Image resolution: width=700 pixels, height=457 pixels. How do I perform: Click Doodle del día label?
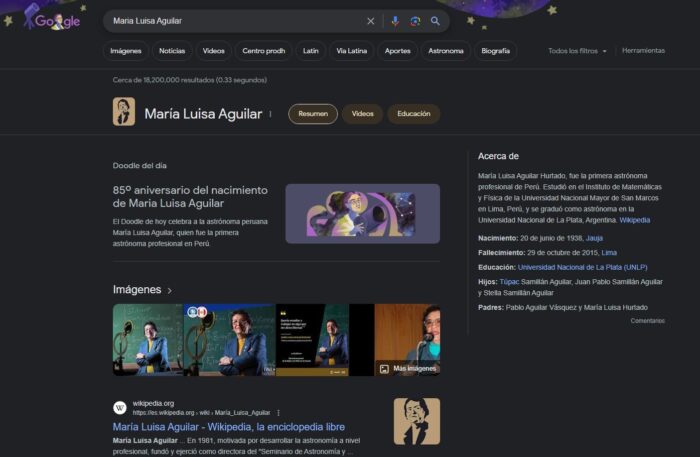[x=140, y=166]
